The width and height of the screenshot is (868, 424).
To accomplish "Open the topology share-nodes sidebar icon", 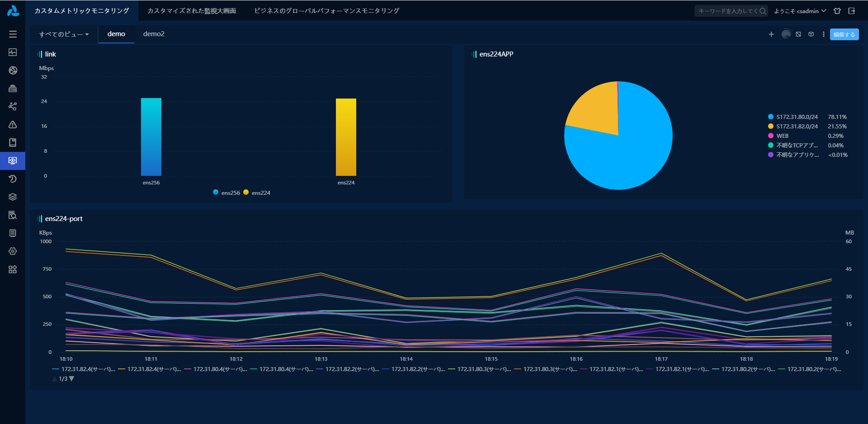I will coord(13,106).
